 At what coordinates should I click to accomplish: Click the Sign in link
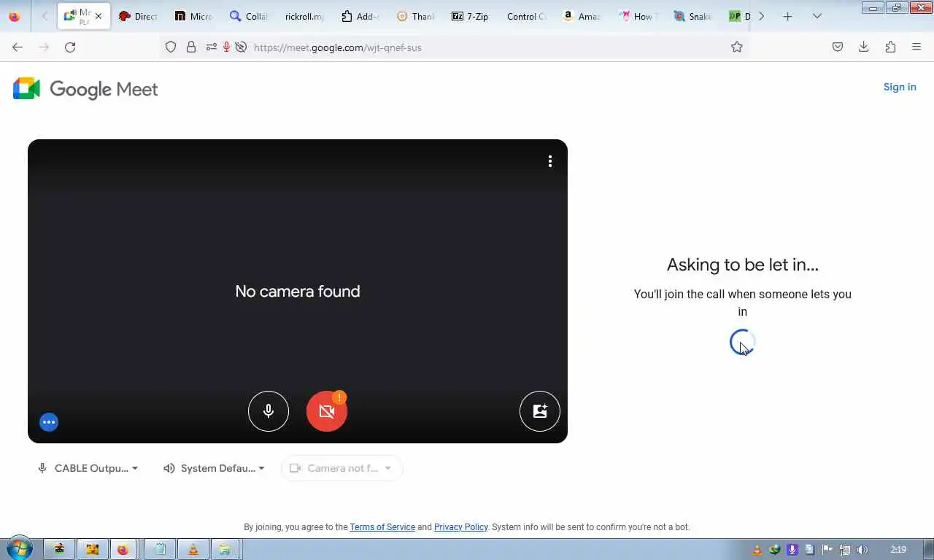coord(900,87)
